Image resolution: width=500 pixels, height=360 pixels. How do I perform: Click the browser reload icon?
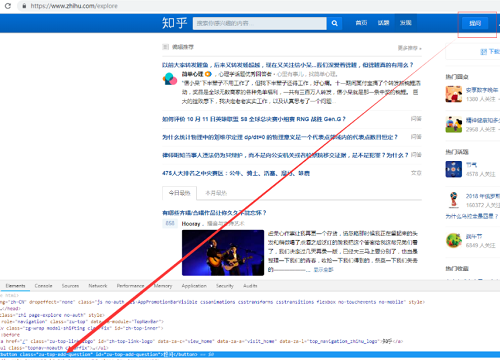click(x=7, y=6)
